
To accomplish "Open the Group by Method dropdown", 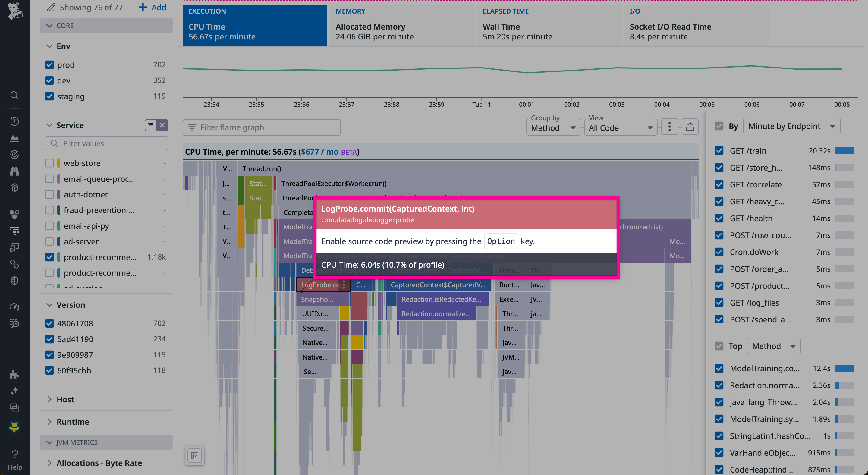I will point(553,128).
